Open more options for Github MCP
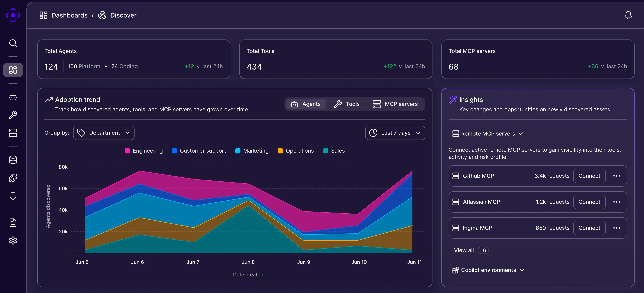644x293 pixels. point(616,176)
